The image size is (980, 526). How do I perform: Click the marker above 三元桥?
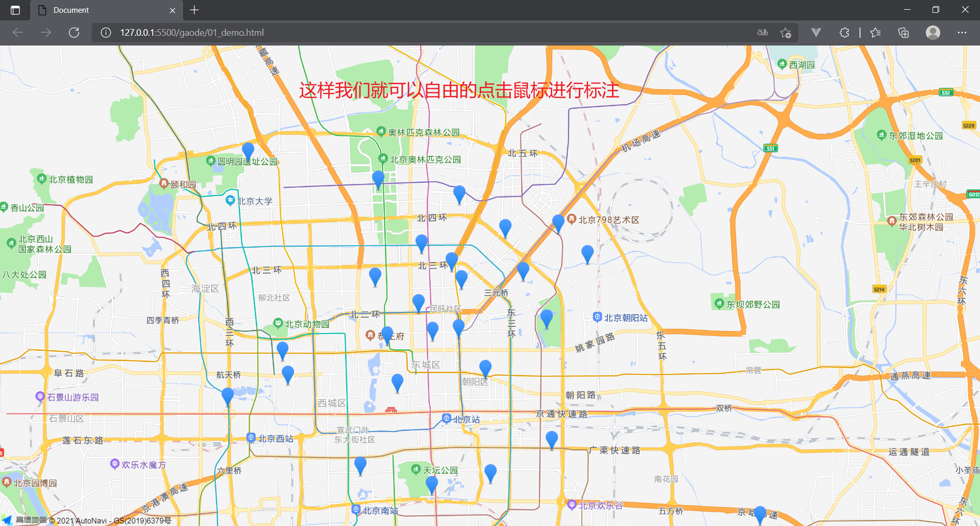(x=523, y=271)
